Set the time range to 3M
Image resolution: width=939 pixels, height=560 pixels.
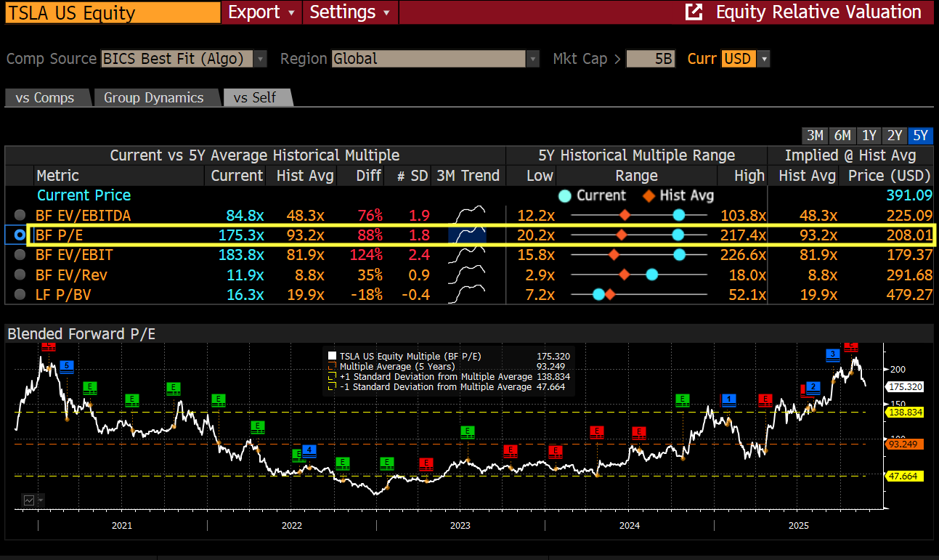click(815, 136)
